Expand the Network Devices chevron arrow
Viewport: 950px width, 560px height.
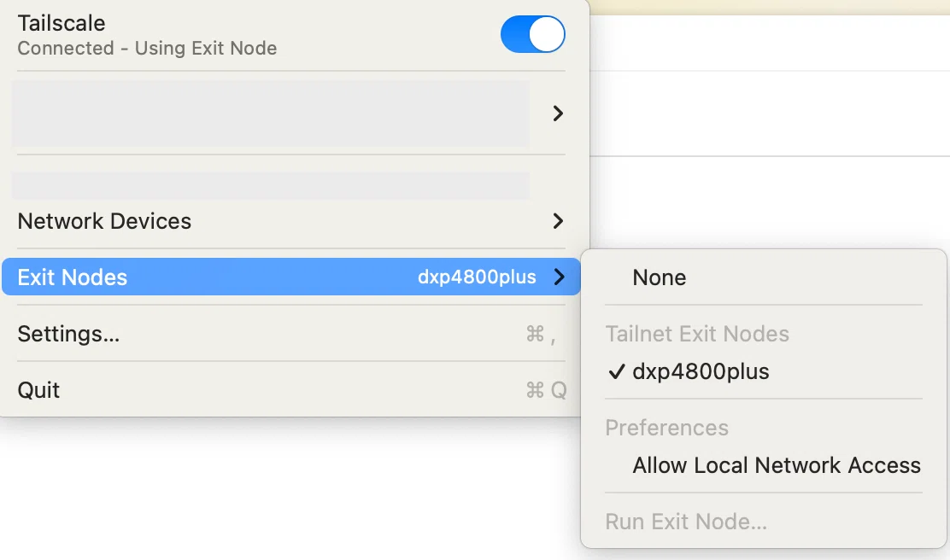coord(558,221)
